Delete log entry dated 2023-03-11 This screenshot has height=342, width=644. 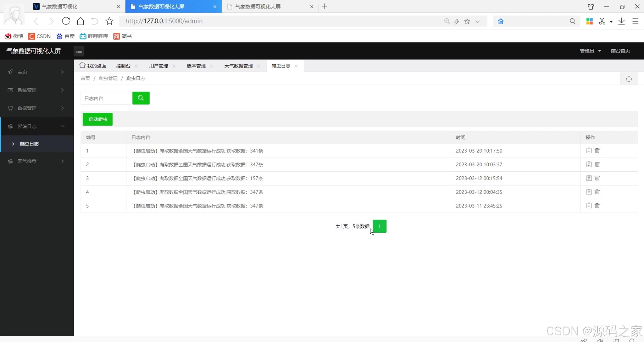click(x=597, y=206)
